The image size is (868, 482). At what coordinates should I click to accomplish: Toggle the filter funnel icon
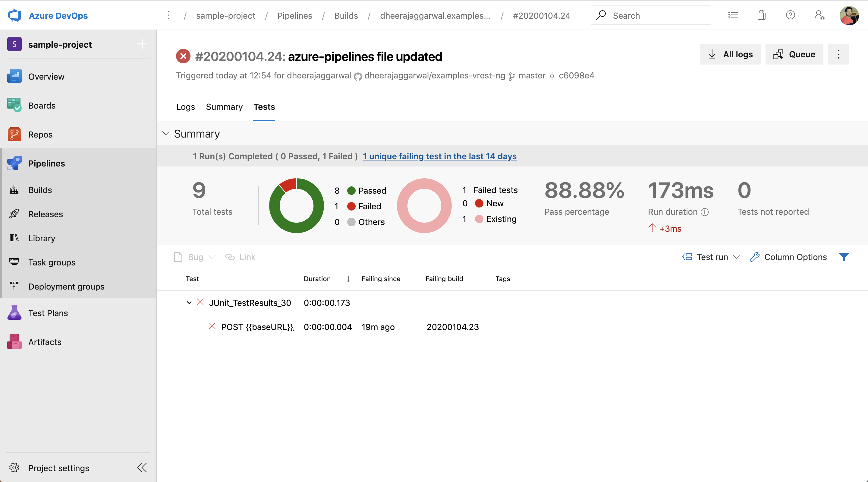tap(844, 257)
